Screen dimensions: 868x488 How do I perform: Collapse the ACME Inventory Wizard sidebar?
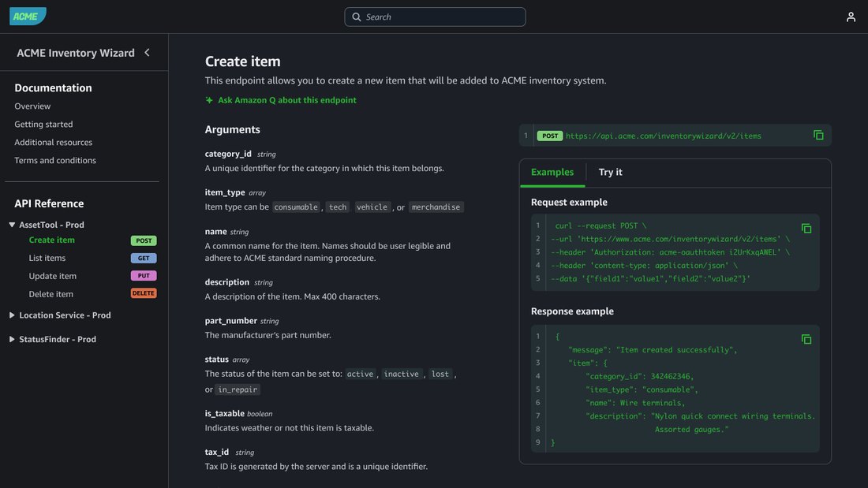[148, 53]
